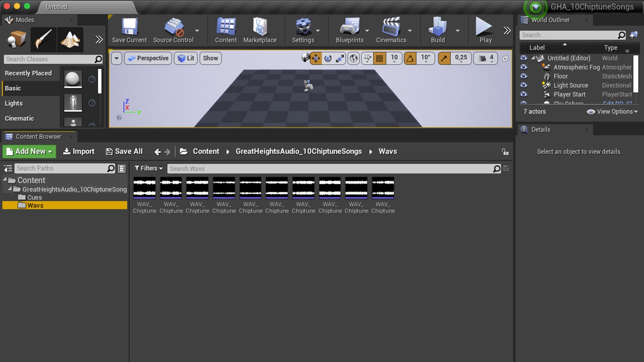Select the Basic category
The width and height of the screenshot is (644, 362).
click(30, 88)
